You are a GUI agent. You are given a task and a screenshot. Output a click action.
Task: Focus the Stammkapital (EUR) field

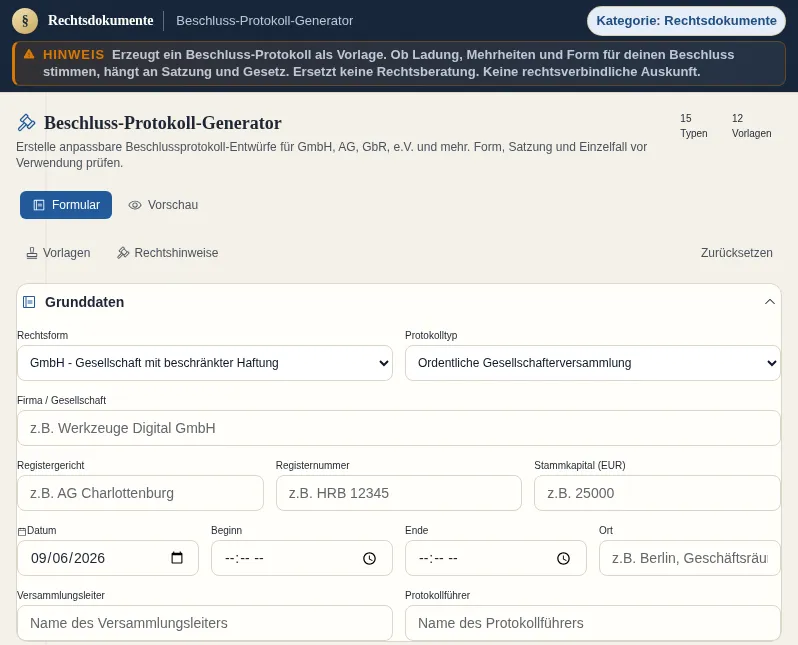657,493
